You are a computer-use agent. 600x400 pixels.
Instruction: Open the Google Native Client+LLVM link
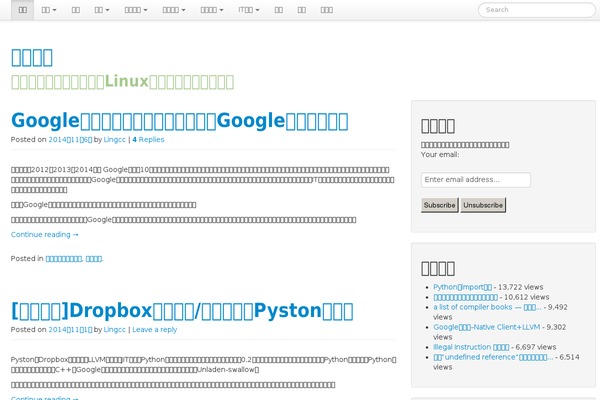coord(487,327)
